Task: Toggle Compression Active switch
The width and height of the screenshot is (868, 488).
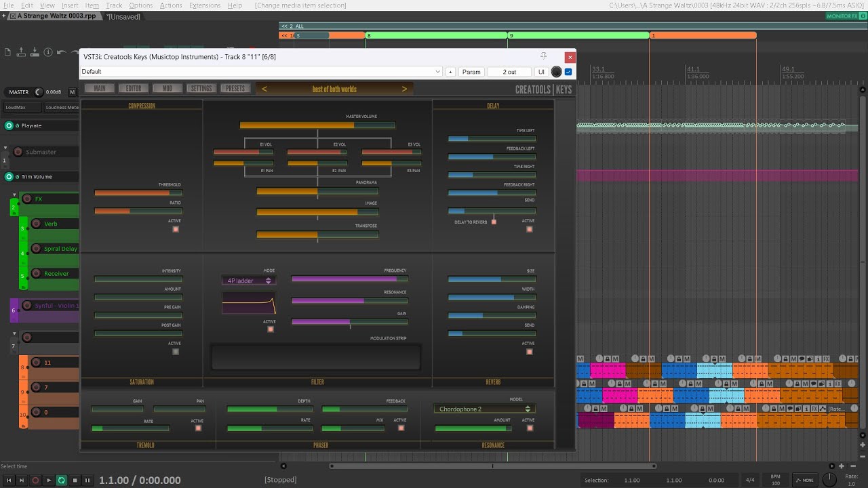Action: (x=176, y=229)
